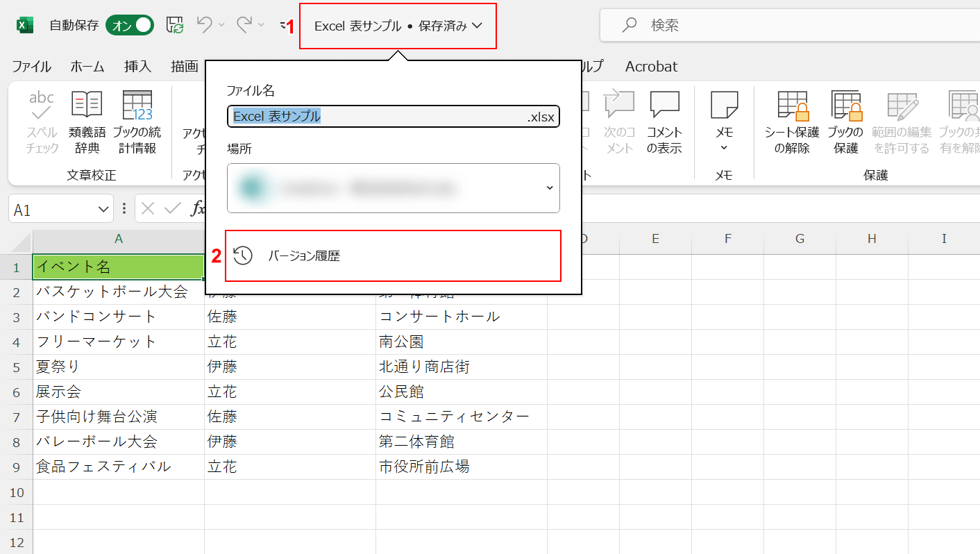This screenshot has height=554, width=980.
Task: Select column G header
Action: [x=800, y=239]
